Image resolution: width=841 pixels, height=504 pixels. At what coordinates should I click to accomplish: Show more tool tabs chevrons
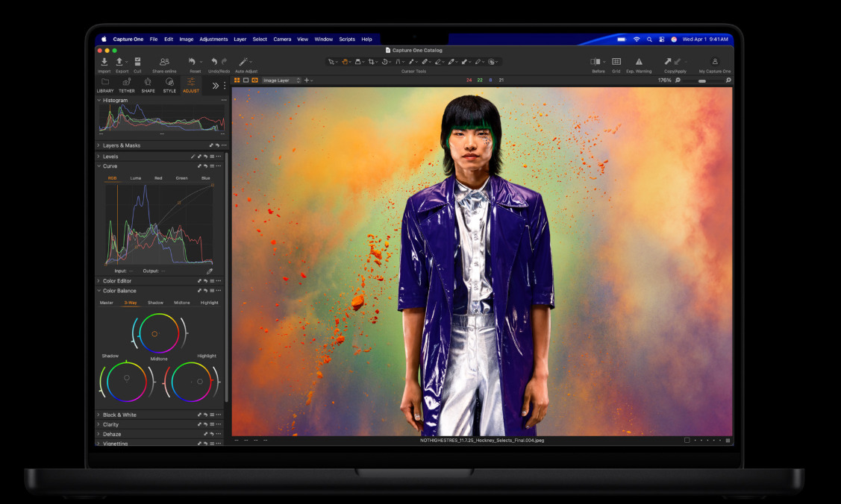(x=215, y=86)
